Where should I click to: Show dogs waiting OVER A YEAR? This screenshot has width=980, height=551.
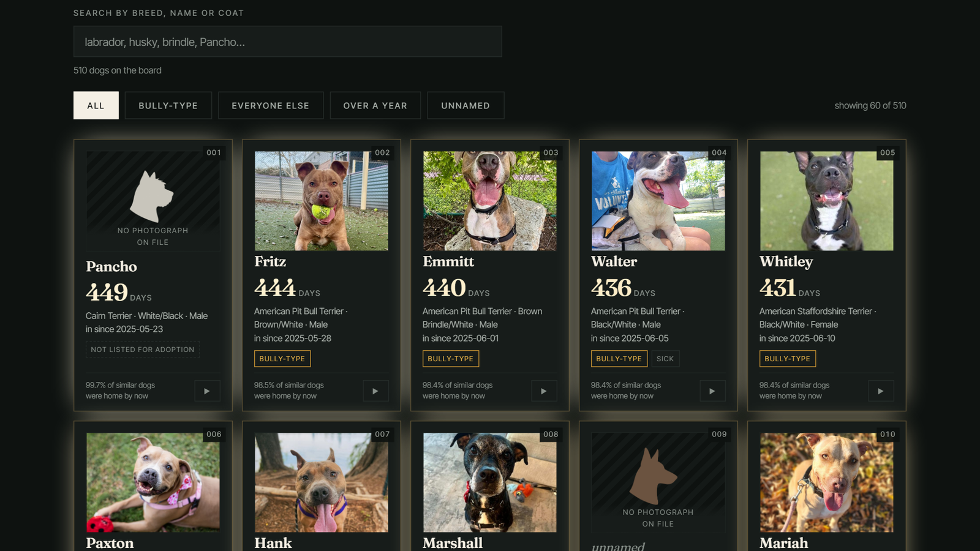[375, 105]
